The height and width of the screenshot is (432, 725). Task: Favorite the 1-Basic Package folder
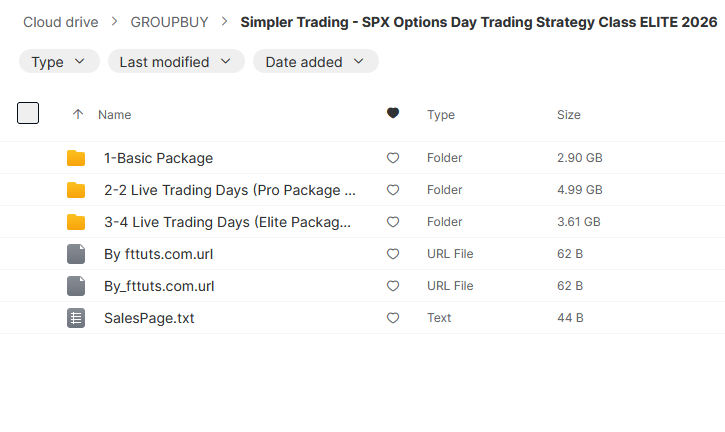coord(393,158)
